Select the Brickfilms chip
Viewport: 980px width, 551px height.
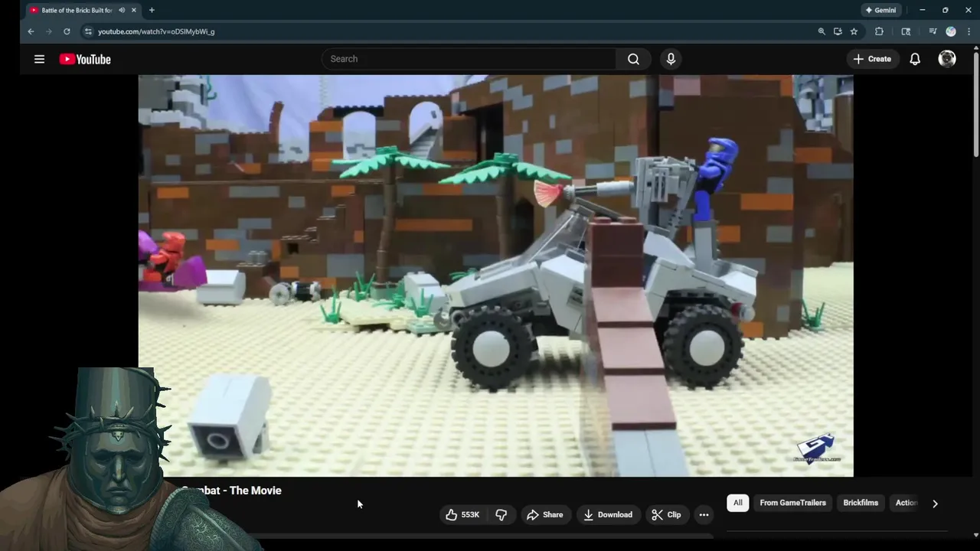click(x=861, y=503)
